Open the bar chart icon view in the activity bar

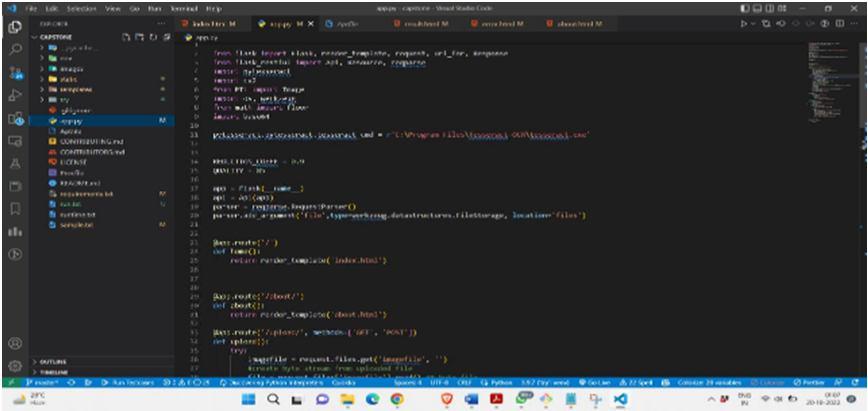pyautogui.click(x=16, y=232)
